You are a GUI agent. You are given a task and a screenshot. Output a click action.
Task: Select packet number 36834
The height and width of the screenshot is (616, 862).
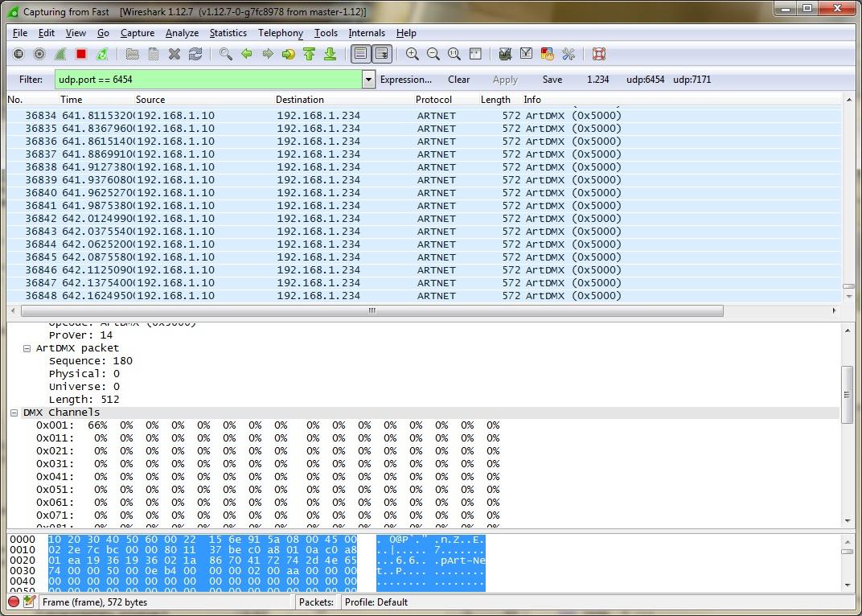pyautogui.click(x=423, y=116)
